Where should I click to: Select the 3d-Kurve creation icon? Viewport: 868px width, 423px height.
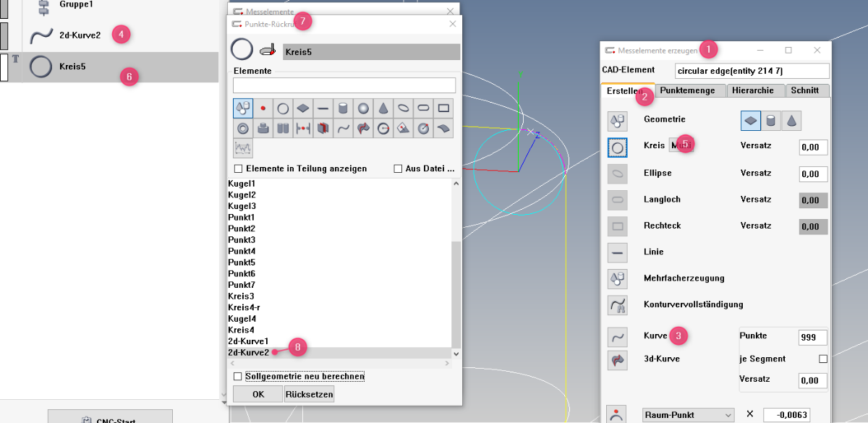tap(618, 359)
